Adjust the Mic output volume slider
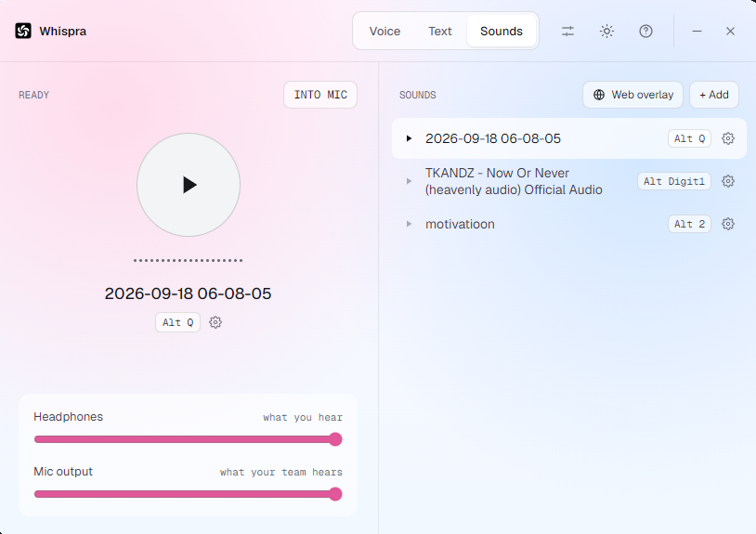 pyautogui.click(x=188, y=494)
